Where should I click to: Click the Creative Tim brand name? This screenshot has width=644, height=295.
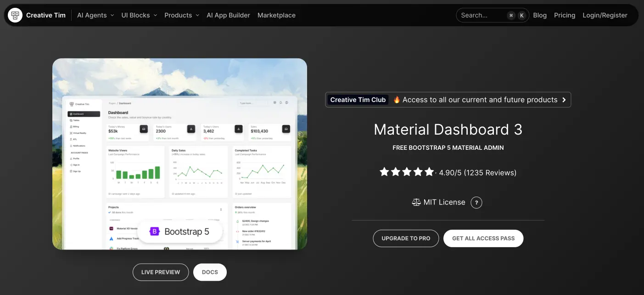[46, 15]
